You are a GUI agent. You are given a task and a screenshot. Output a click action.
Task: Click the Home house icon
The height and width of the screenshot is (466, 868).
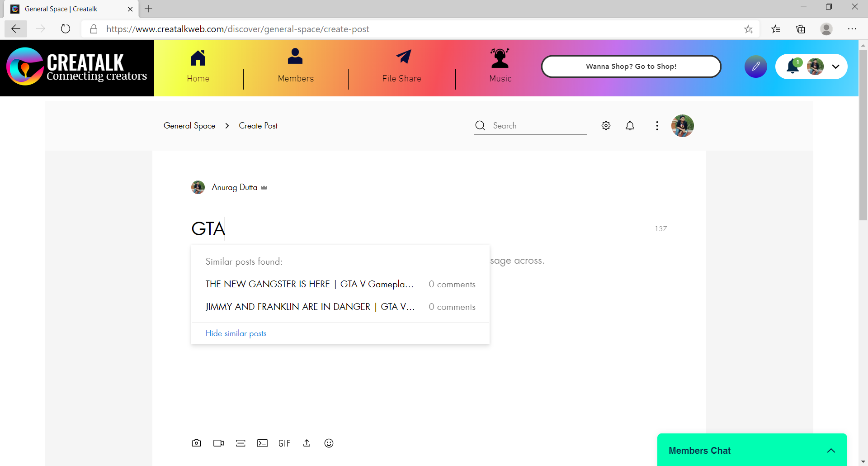tap(198, 57)
